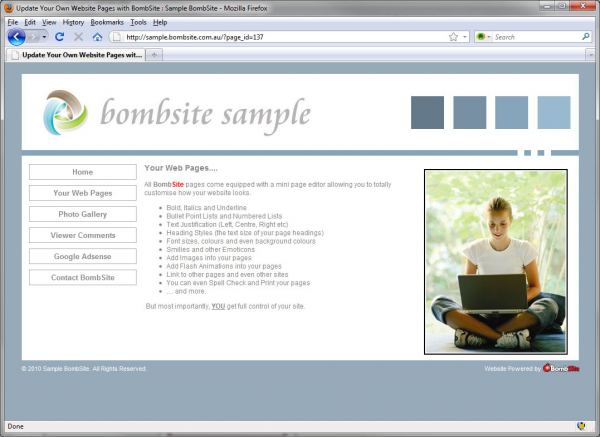600x437 pixels.
Task: Click the status bar icon at right
Action: pyautogui.click(x=581, y=426)
